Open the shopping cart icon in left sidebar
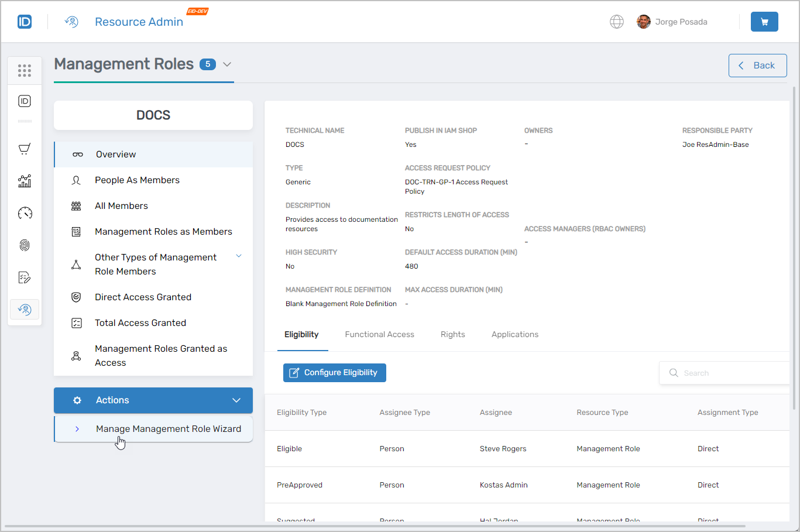The height and width of the screenshot is (532, 800). [24, 149]
